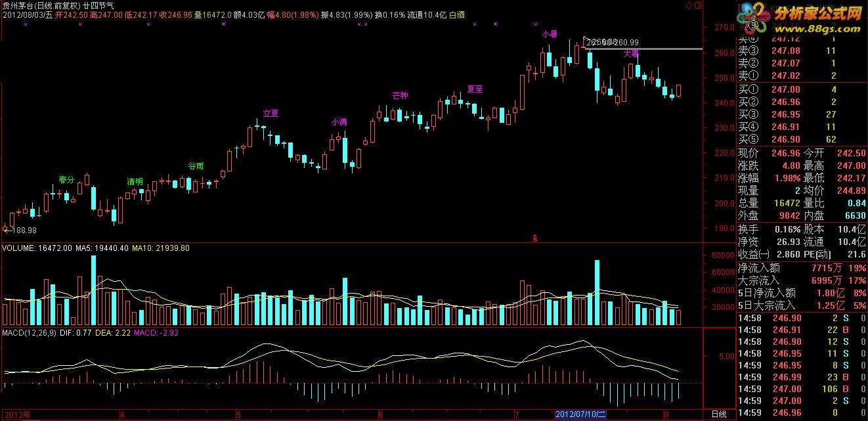Screen dimensions: 868x421
Task: Click the 均价 244.89 field
Action: 835,190
